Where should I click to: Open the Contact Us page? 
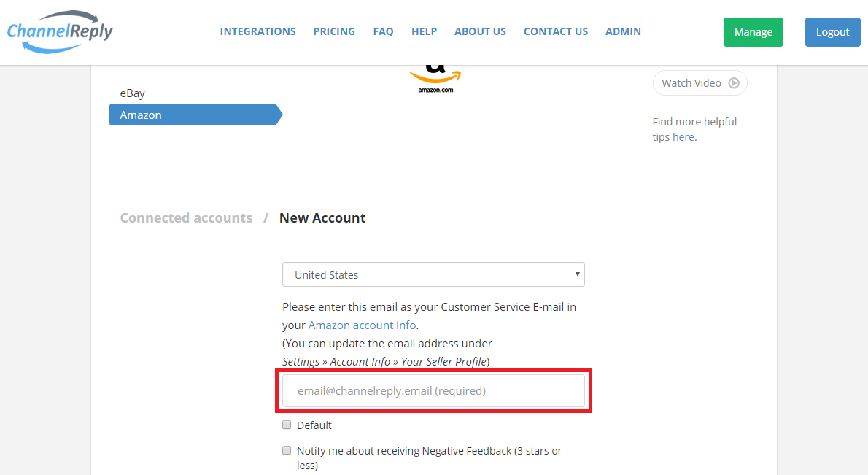tap(556, 31)
